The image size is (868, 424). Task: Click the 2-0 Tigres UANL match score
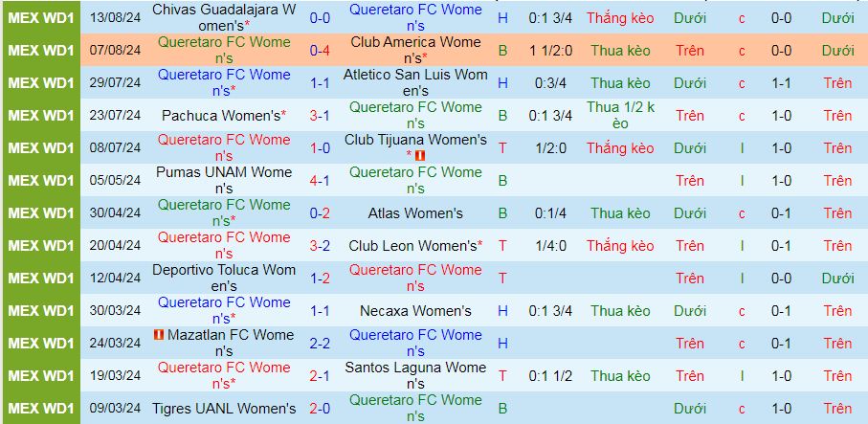click(320, 409)
